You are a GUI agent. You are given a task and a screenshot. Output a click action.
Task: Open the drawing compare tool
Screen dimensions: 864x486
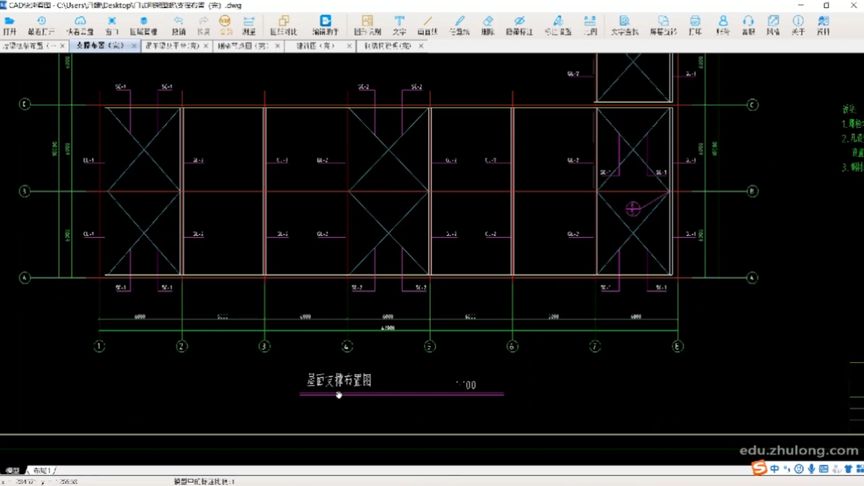[283, 25]
